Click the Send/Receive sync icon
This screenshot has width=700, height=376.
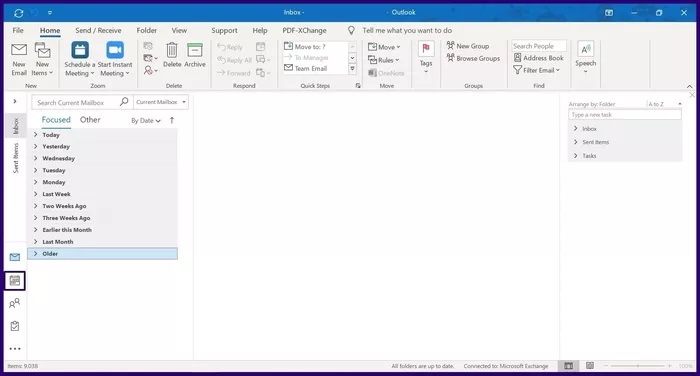click(x=18, y=13)
